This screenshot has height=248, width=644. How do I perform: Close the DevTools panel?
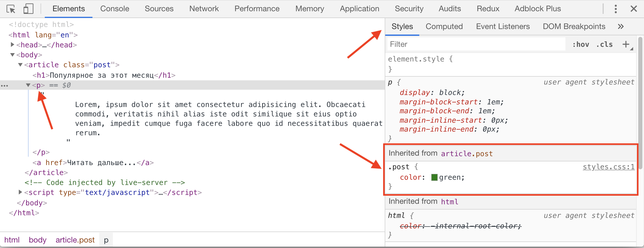point(634,9)
